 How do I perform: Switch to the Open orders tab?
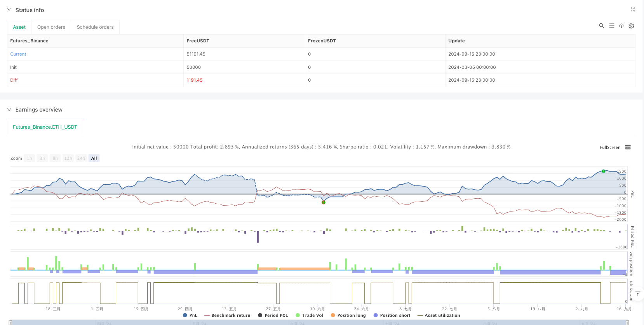(x=51, y=27)
